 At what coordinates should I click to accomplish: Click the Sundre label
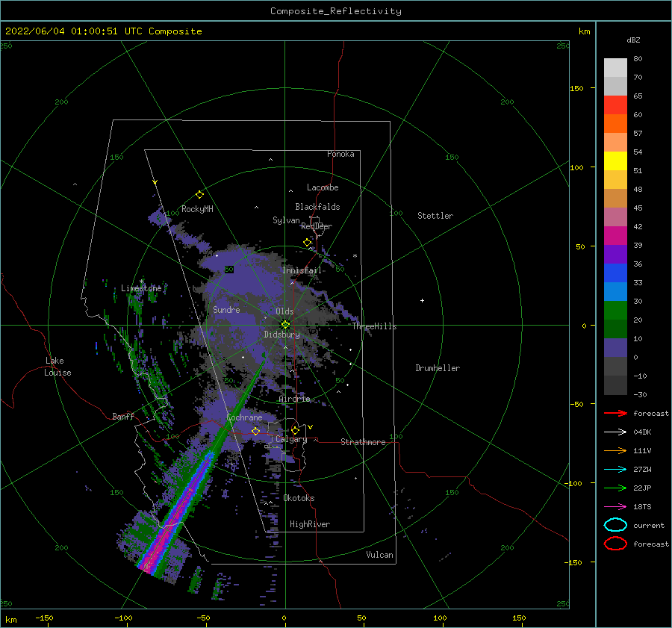point(226,309)
